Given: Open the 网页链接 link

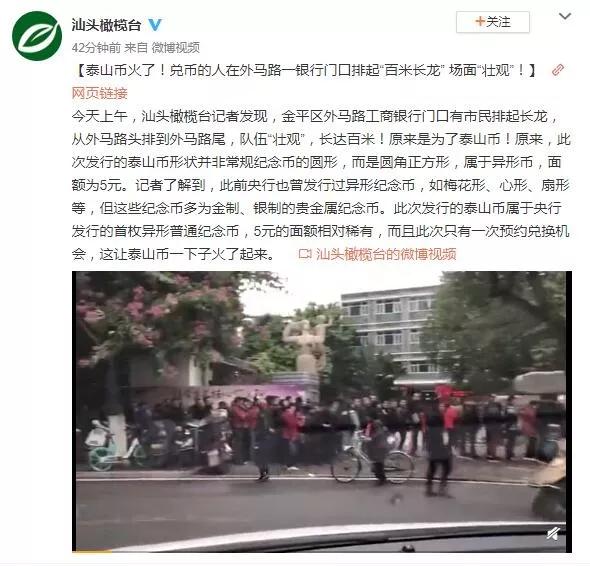Looking at the screenshot, I should point(100,93).
